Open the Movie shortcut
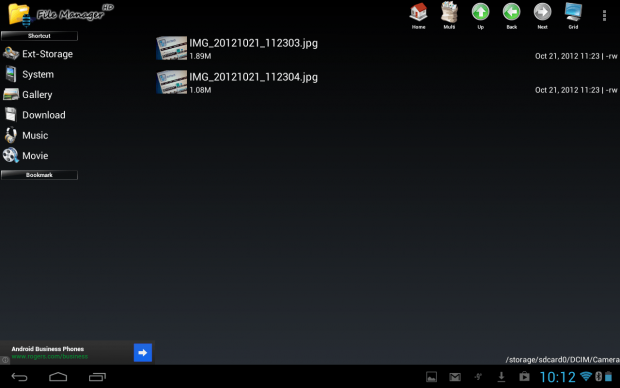 pyautogui.click(x=39, y=155)
